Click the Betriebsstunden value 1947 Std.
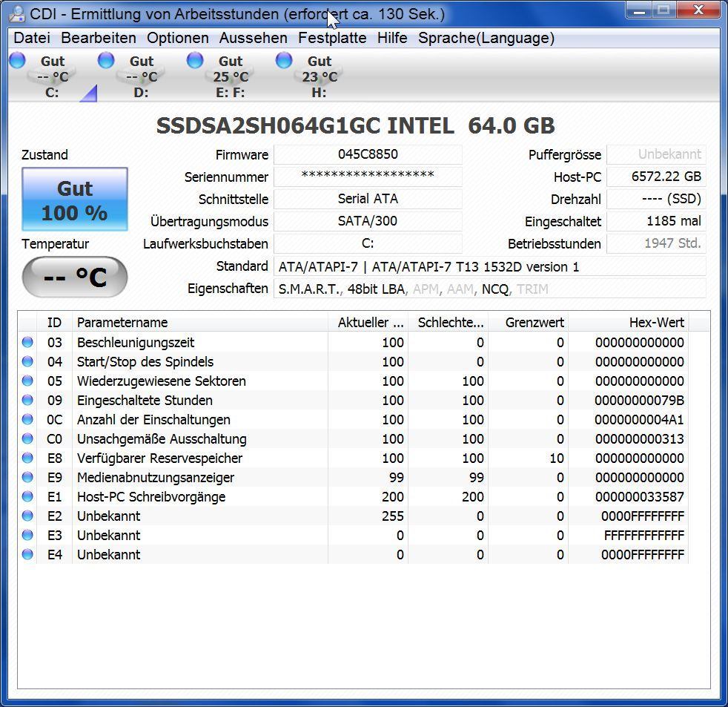This screenshot has width=728, height=707. (x=657, y=243)
